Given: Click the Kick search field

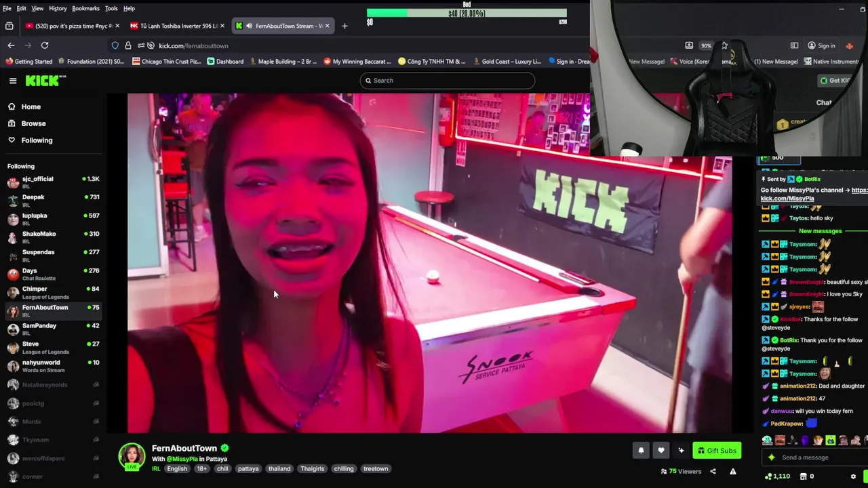Looking at the screenshot, I should coord(448,81).
